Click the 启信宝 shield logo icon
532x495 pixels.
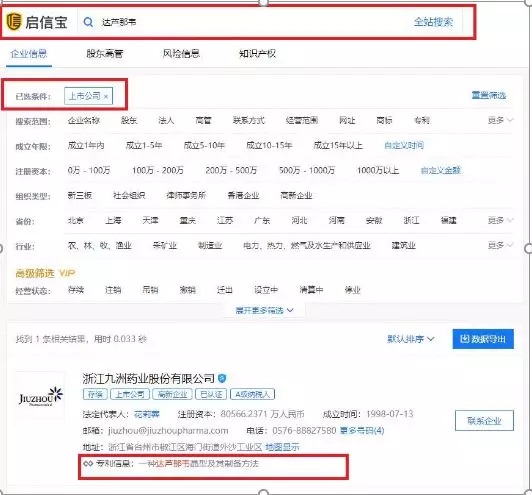14,22
